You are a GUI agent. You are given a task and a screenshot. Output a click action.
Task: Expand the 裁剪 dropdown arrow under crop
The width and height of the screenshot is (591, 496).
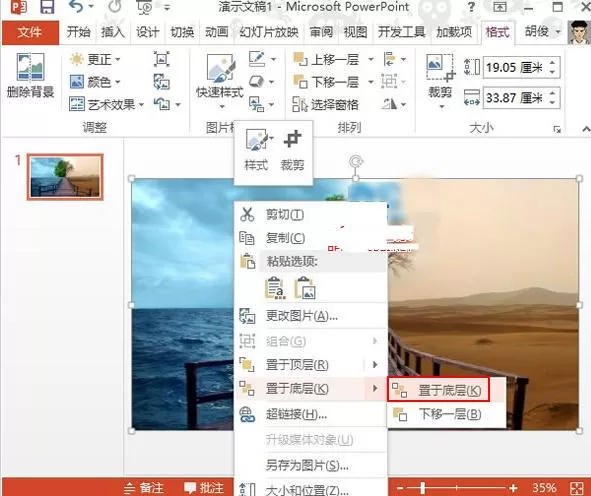tap(442, 107)
